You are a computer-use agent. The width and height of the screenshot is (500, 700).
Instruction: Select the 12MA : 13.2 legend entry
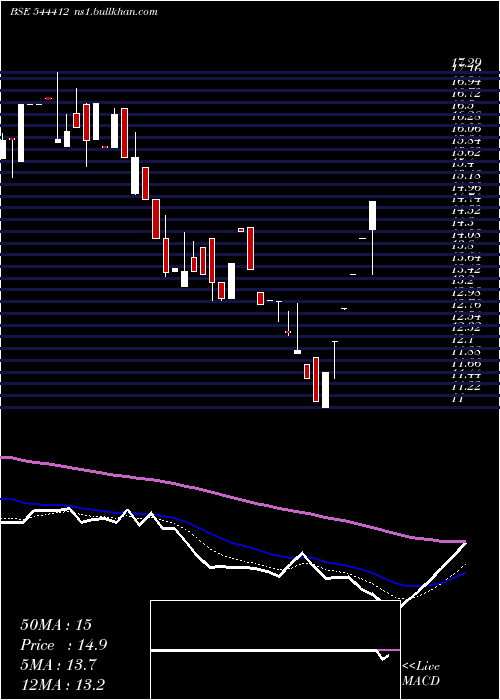click(63, 684)
